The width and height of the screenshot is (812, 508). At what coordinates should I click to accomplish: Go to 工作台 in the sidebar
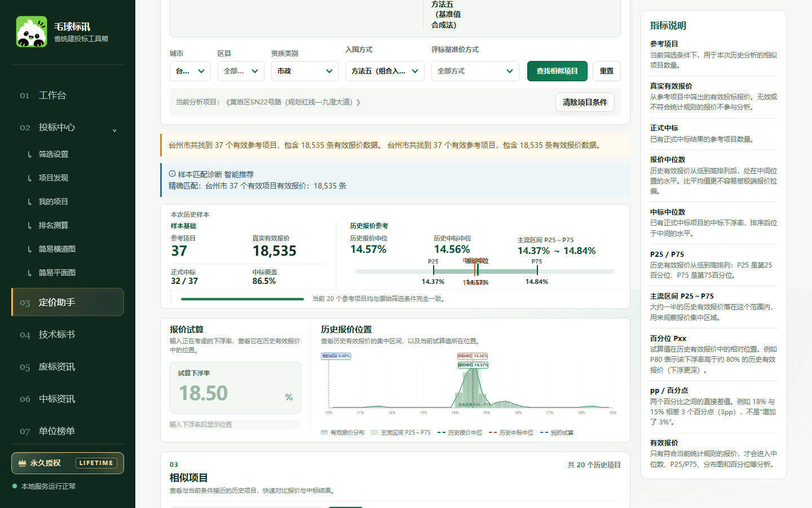(x=68, y=95)
